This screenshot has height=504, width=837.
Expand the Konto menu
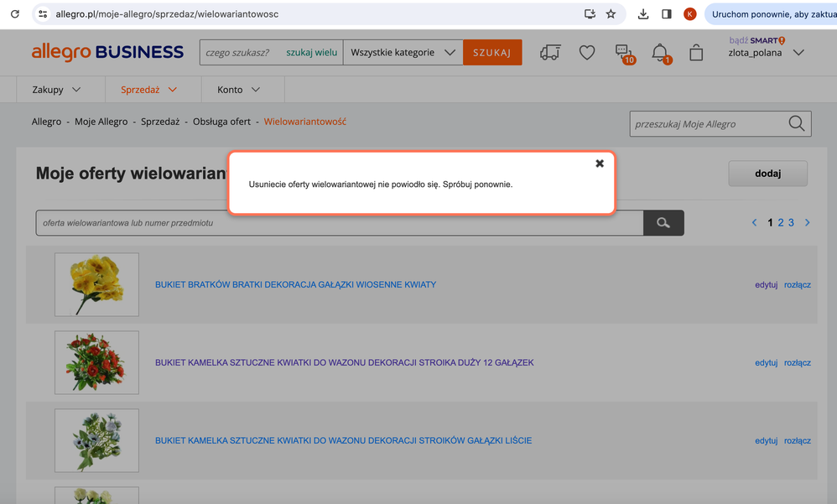239,90
